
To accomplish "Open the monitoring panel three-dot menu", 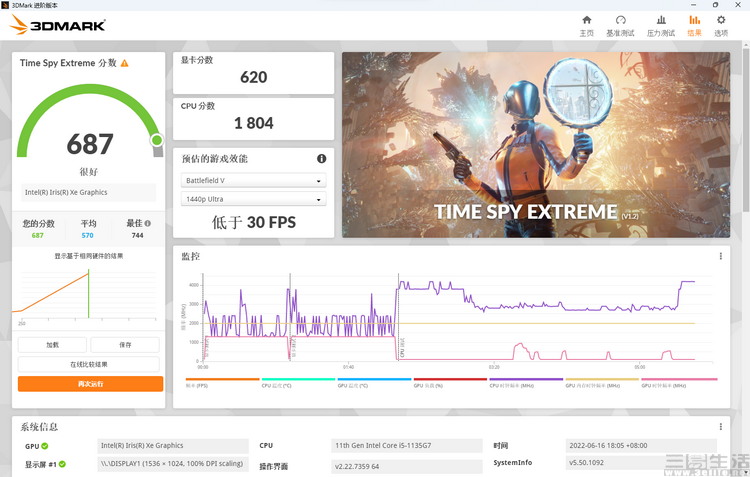I will (720, 256).
